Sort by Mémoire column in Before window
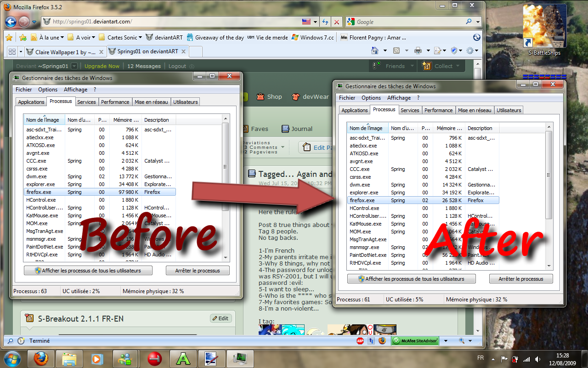Screen dimensions: 588x368 click(x=125, y=120)
